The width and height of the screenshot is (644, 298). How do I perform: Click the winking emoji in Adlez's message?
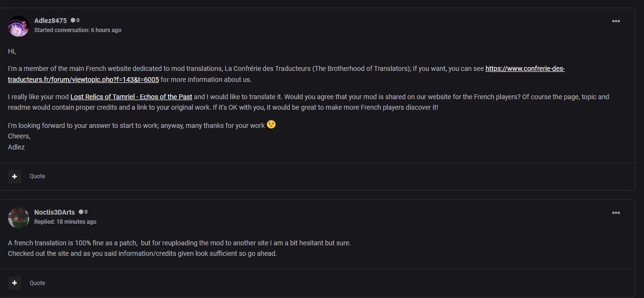pyautogui.click(x=271, y=125)
